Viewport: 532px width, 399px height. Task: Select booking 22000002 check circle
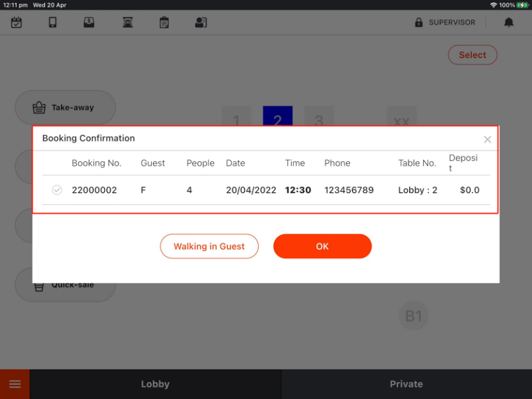coord(57,190)
